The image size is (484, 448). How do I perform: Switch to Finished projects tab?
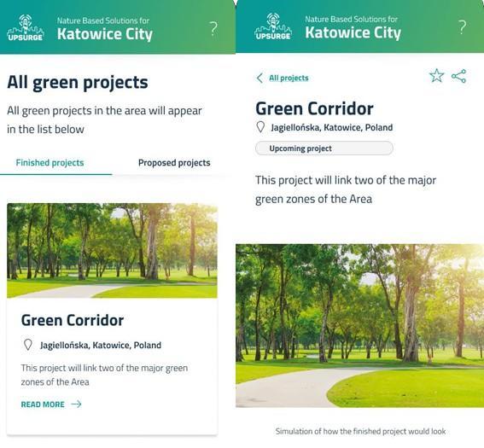[x=50, y=163]
